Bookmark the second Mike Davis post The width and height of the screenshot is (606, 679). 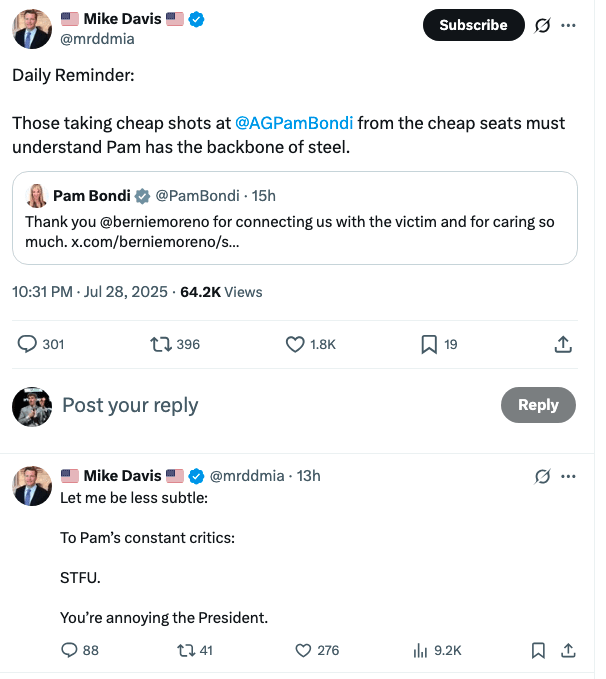click(x=538, y=650)
